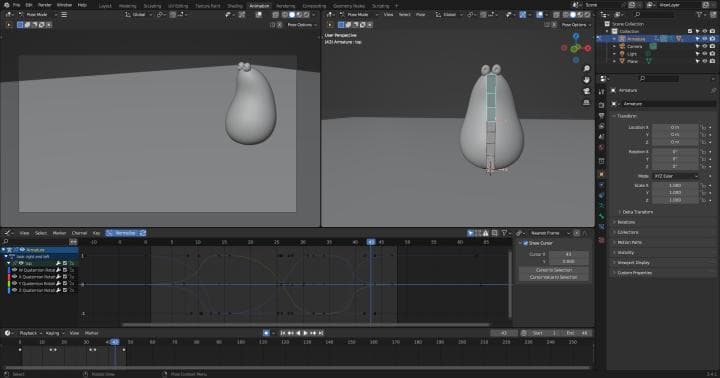
Task: Toggle camera view gizmo in right viewport
Action: [586, 91]
